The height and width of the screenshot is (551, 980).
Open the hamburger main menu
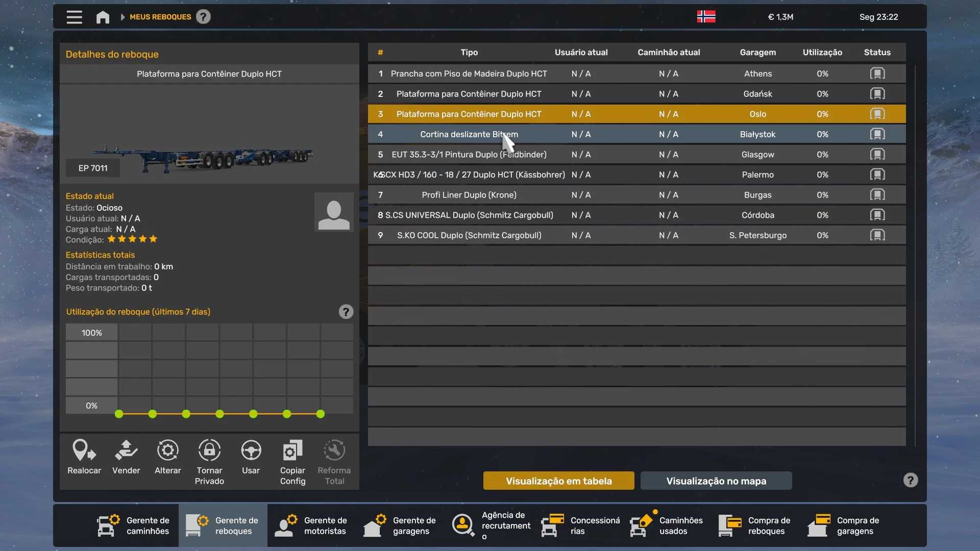[74, 17]
